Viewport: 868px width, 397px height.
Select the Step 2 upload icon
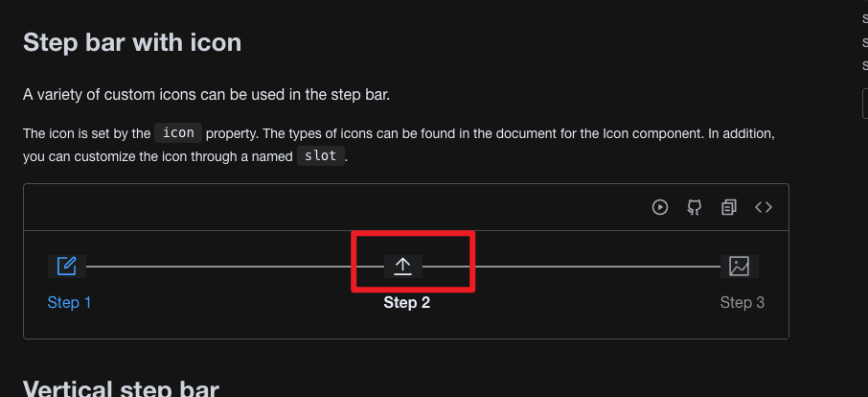403,267
